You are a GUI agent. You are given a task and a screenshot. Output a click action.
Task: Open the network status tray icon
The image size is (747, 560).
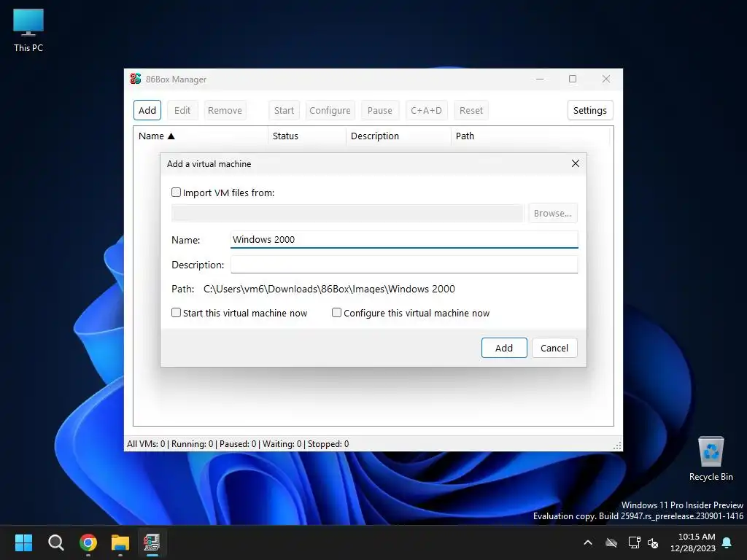634,542
